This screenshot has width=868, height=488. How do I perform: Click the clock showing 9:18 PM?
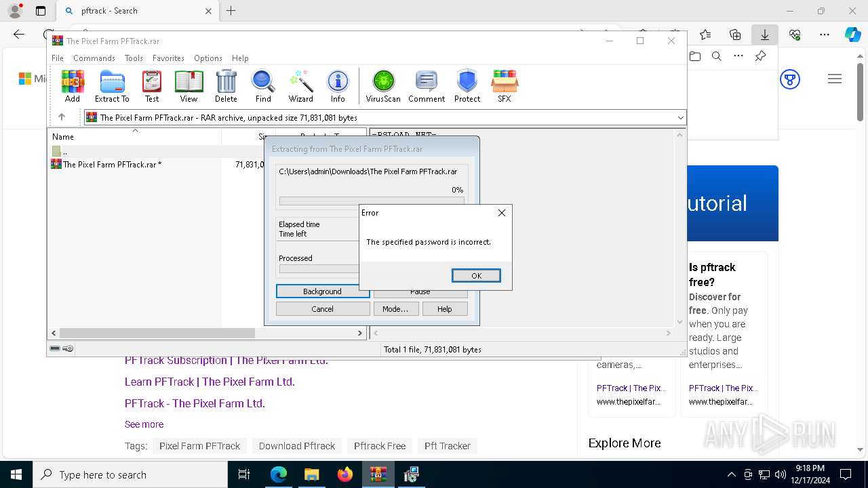[810, 468]
